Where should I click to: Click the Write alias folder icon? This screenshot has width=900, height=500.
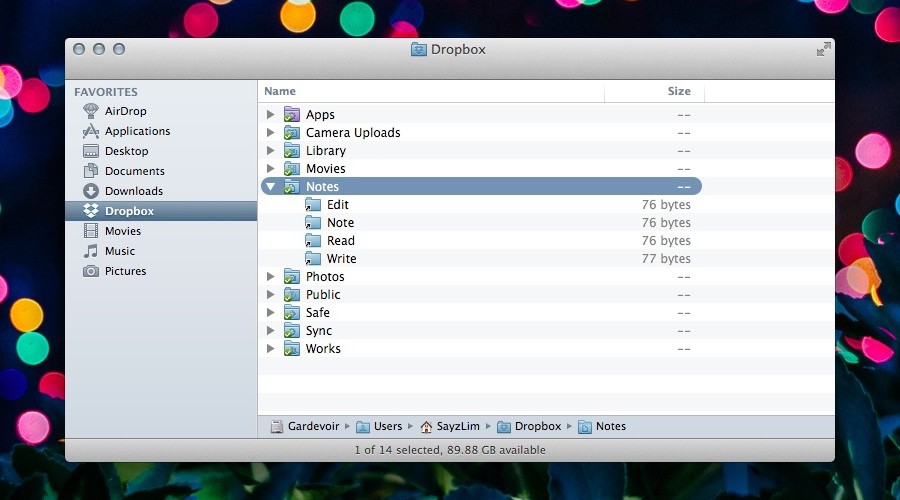pyautogui.click(x=313, y=259)
